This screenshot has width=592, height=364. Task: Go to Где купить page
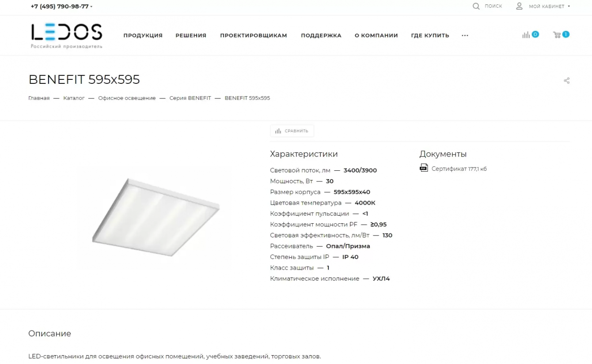tap(430, 35)
